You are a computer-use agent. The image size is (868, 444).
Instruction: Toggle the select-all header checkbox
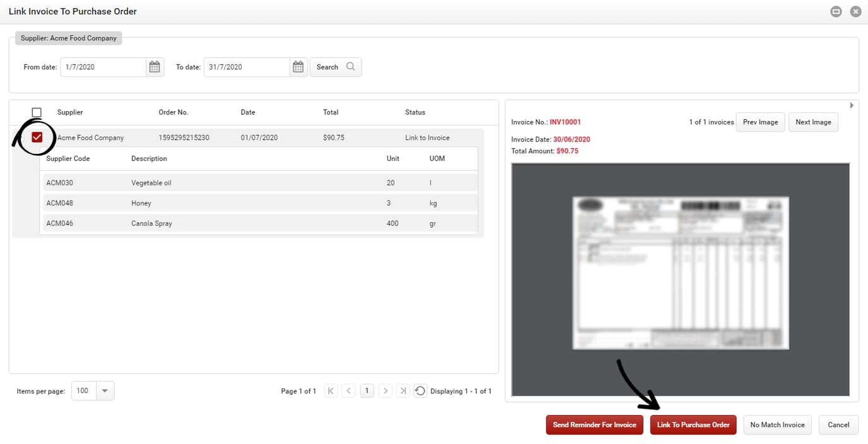pos(37,112)
